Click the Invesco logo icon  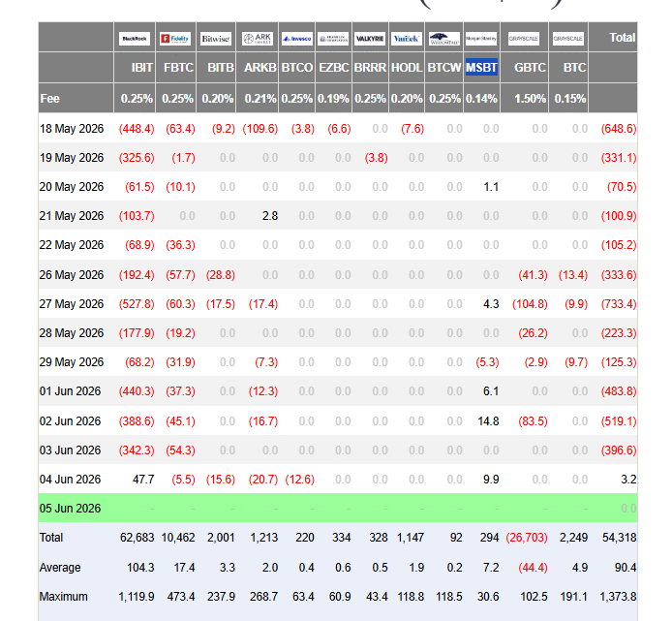[297, 39]
